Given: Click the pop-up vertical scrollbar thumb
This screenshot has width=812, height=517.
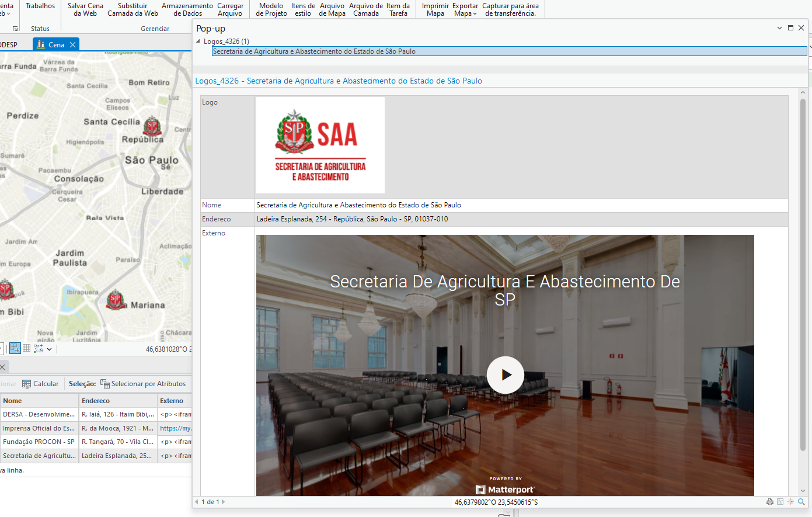Looking at the screenshot, I should tap(803, 275).
